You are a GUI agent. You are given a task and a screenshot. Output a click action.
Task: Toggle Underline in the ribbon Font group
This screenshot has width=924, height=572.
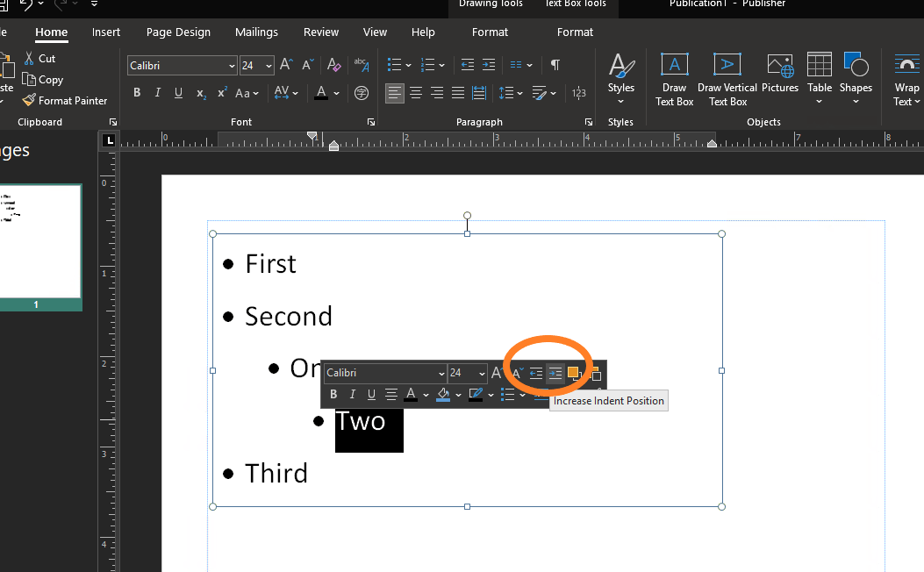pos(178,92)
